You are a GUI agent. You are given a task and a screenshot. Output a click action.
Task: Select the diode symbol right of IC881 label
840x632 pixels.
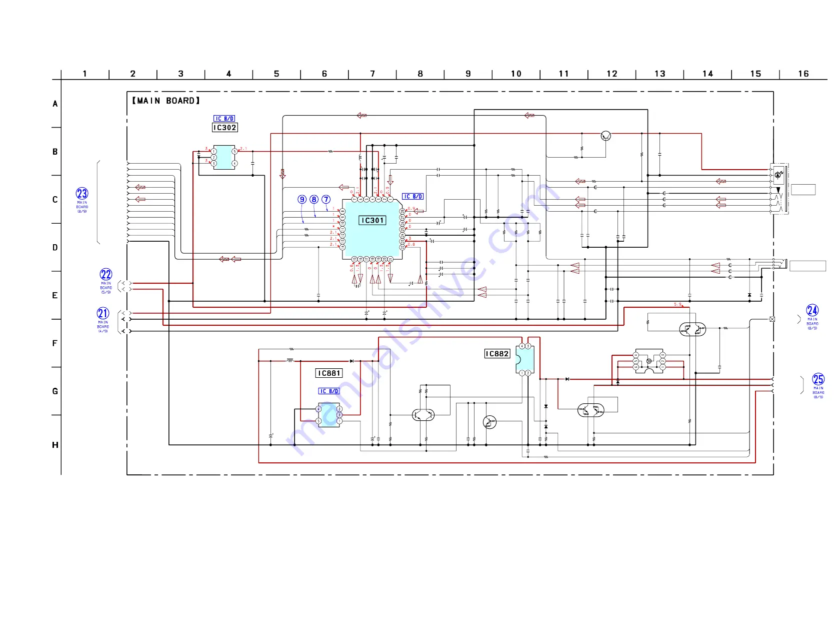[351, 361]
